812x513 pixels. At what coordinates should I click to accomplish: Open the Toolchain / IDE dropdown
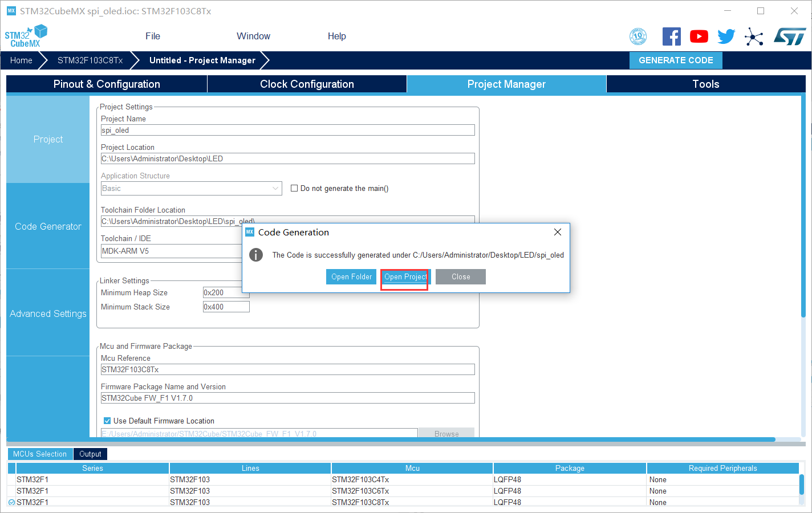pos(171,251)
